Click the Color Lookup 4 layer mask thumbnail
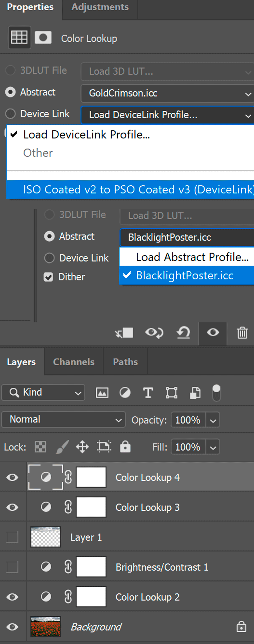Viewport: 254px width, 644px height. point(91,477)
